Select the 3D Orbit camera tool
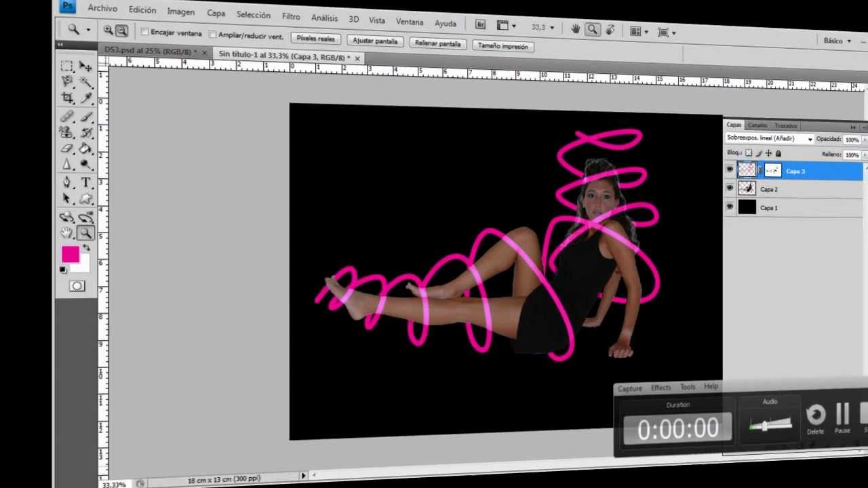This screenshot has width=868, height=488. tap(85, 217)
